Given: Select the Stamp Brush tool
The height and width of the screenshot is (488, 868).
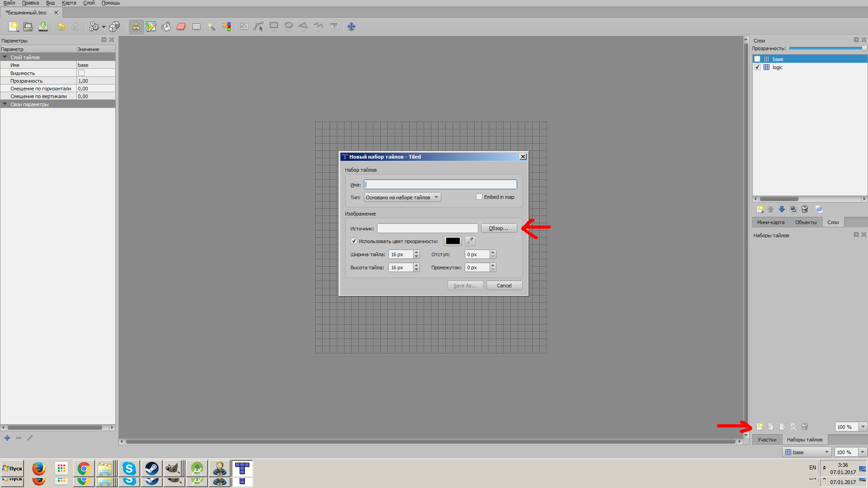Looking at the screenshot, I should tap(136, 27).
